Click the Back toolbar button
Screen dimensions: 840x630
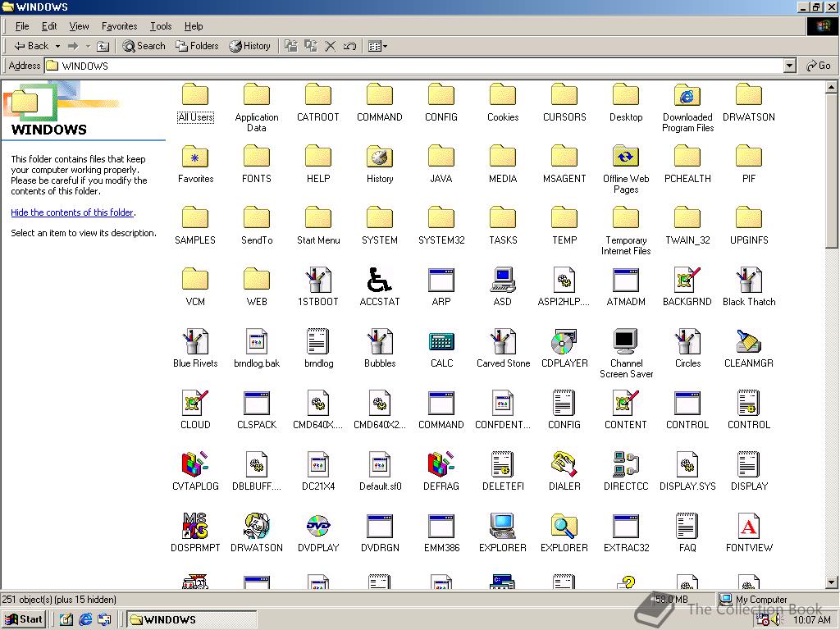31,47
